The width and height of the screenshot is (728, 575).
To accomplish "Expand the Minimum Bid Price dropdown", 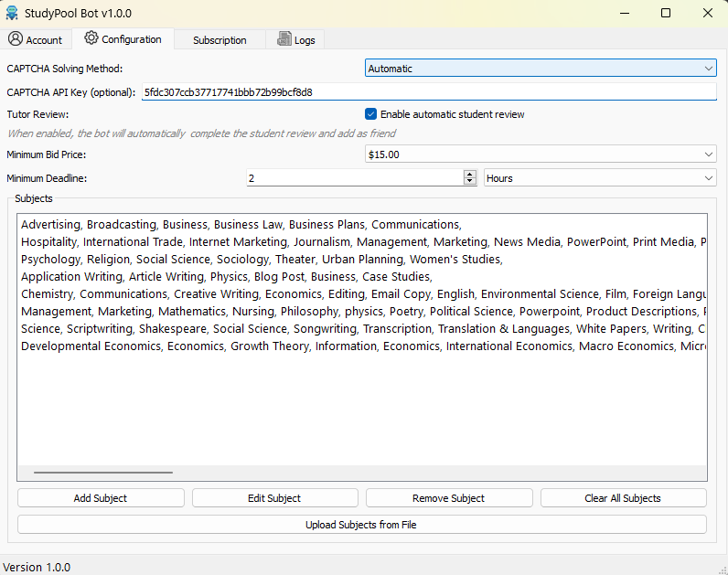I will [x=541, y=154].
